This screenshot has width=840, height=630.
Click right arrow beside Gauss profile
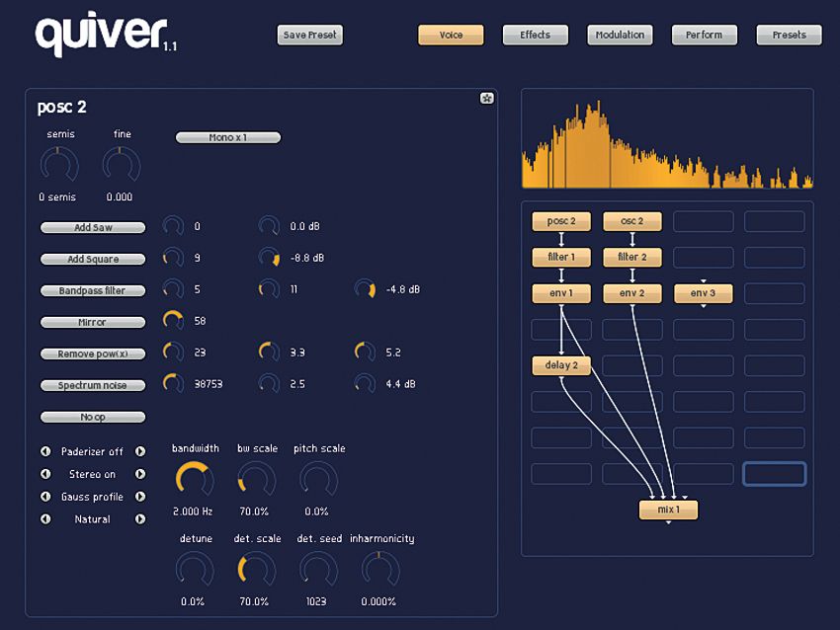click(x=140, y=497)
